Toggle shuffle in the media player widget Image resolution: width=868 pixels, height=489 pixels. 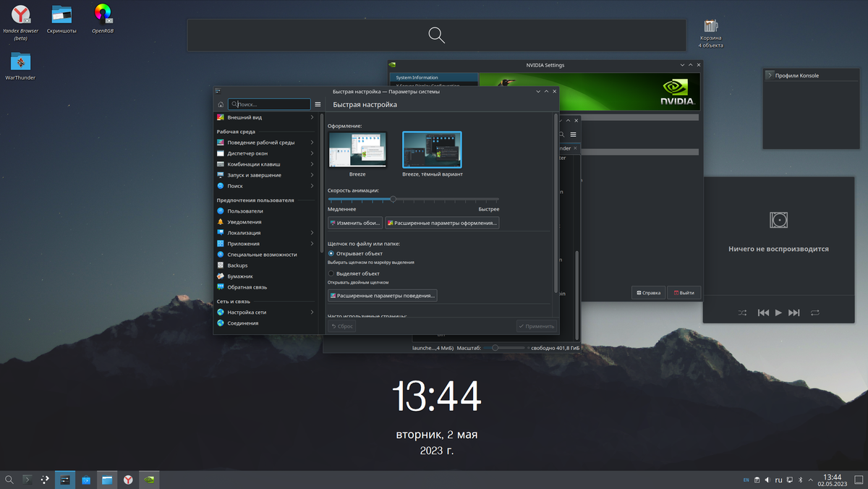pos(743,312)
